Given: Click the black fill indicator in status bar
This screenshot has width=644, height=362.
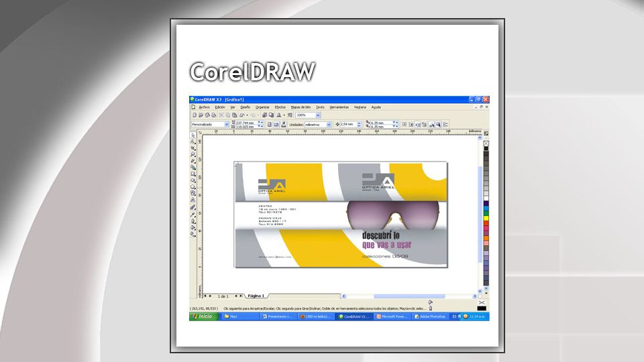Looking at the screenshot, I should (482, 308).
